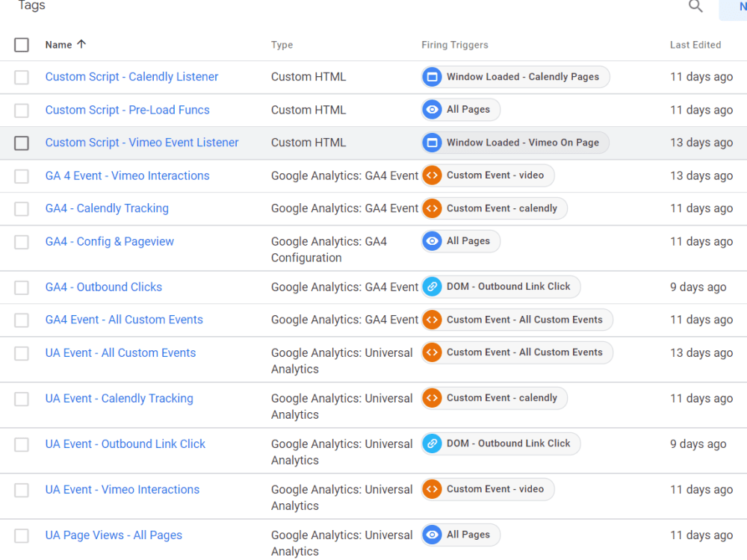Click the link icon for GA4 - Outbound Clicks
Viewport: 747px width, 560px height.
[432, 287]
